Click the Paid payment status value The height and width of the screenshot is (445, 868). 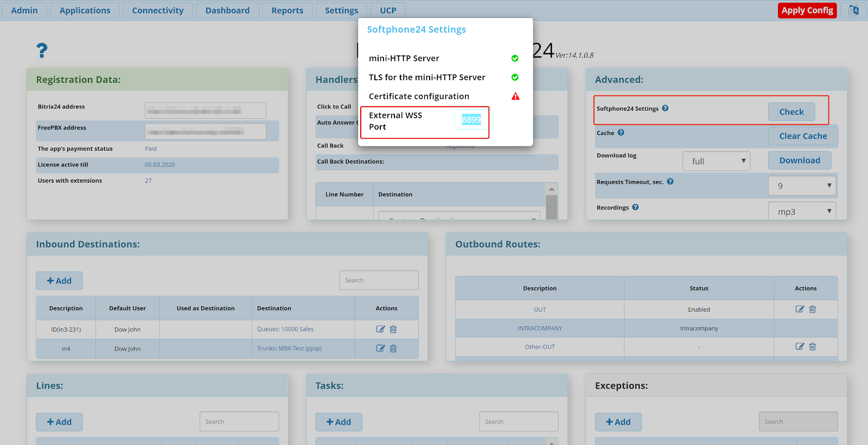point(151,149)
